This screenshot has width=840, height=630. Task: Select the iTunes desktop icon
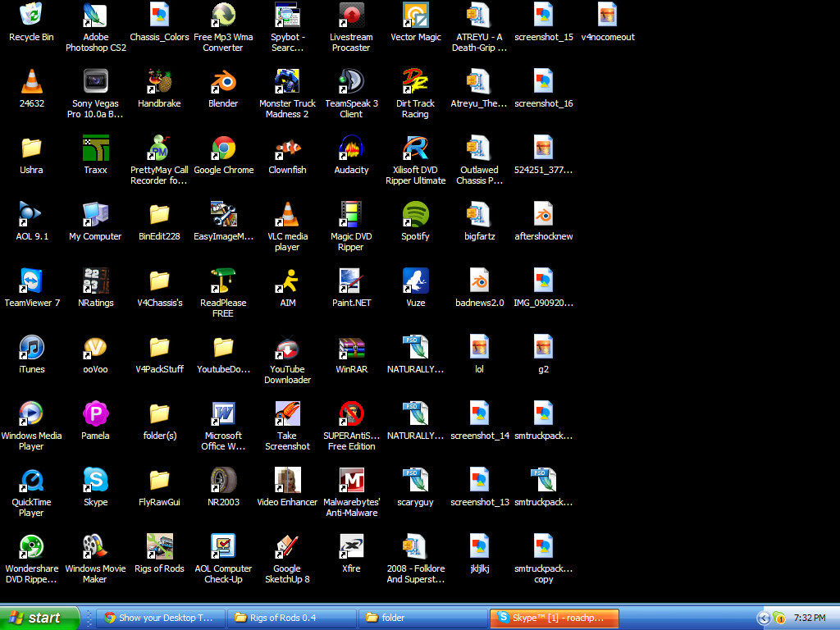point(32,347)
